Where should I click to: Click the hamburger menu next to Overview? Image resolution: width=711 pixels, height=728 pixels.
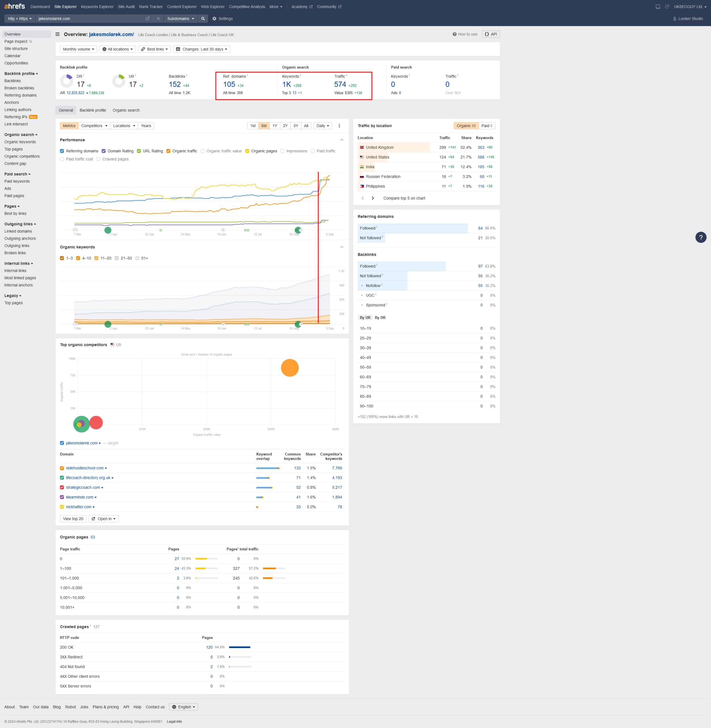pos(57,34)
